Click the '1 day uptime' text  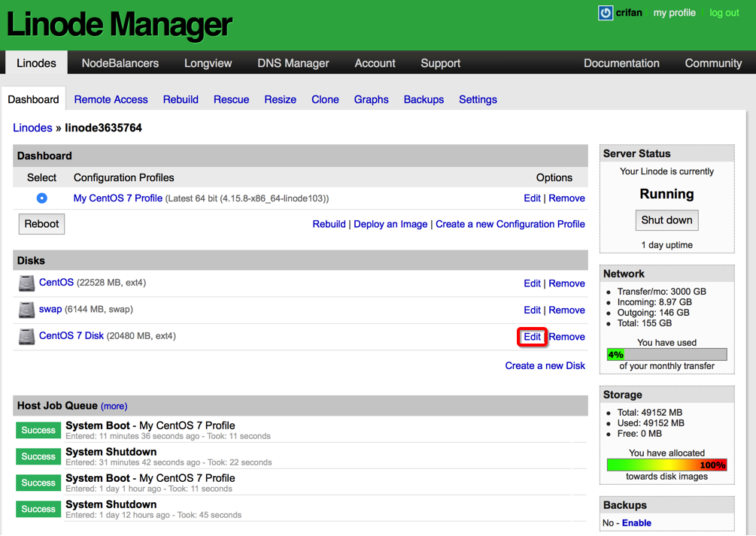pyautogui.click(x=666, y=245)
